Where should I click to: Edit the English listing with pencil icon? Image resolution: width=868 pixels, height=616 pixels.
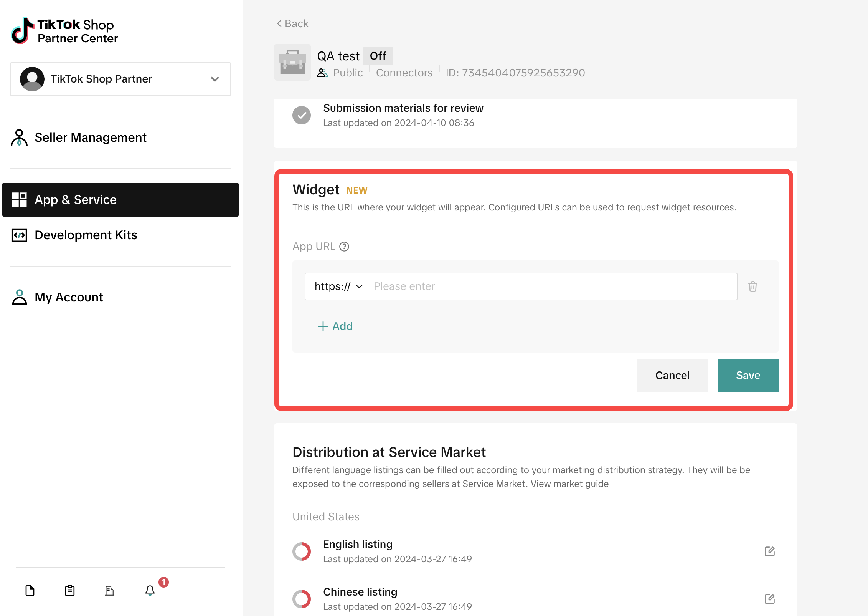769,551
